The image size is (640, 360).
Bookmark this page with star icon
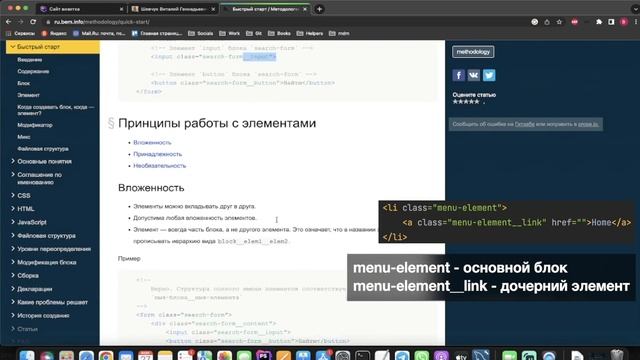click(x=559, y=22)
